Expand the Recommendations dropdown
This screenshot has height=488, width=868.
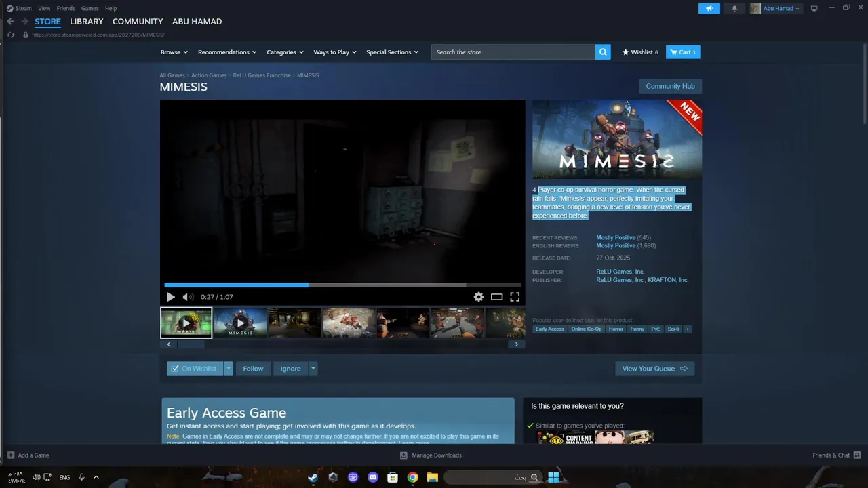(x=227, y=52)
